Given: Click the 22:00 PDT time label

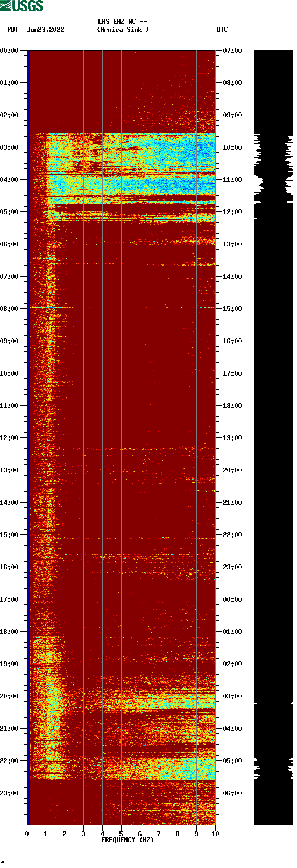Looking at the screenshot, I should pyautogui.click(x=9, y=761).
